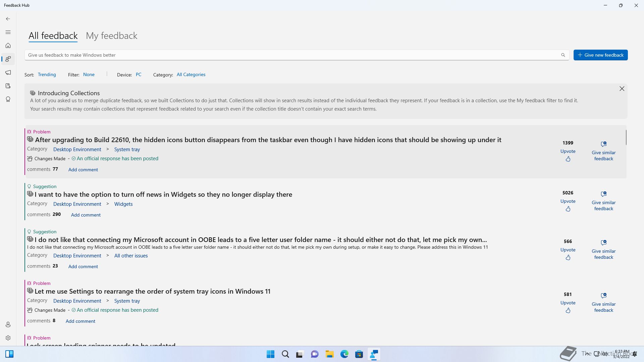The width and height of the screenshot is (644, 362).
Task: Open System tray category of Build 22610 item
Action: coord(127,149)
